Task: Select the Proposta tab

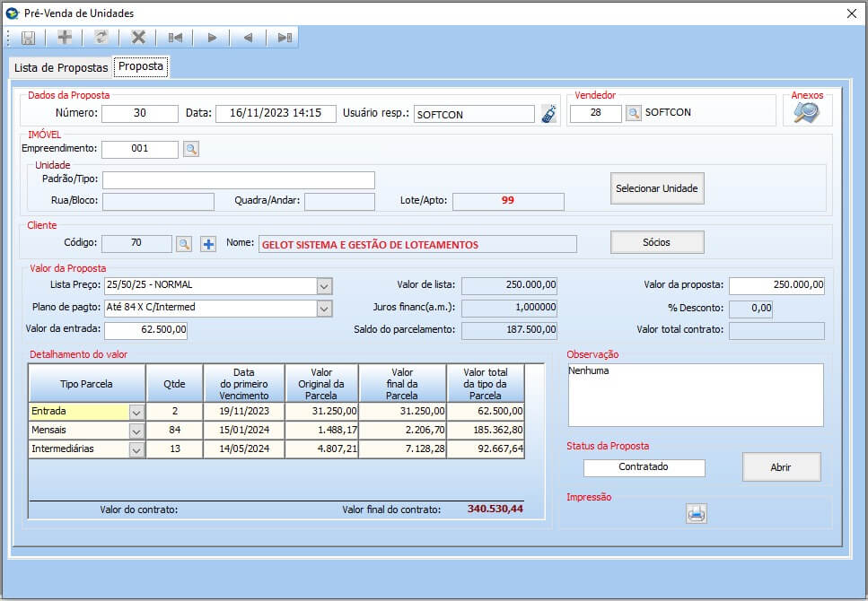Action: point(141,66)
